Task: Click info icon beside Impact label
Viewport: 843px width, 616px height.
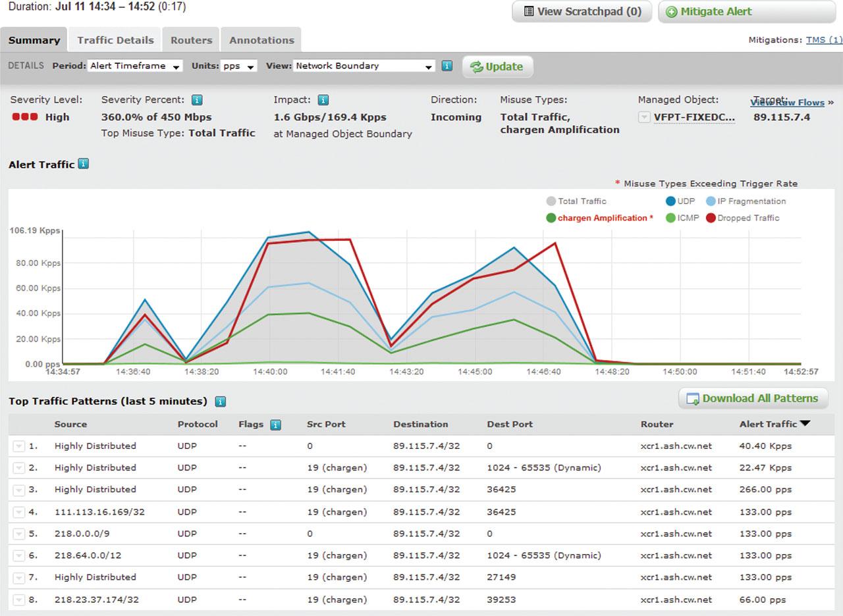Action: click(x=323, y=100)
